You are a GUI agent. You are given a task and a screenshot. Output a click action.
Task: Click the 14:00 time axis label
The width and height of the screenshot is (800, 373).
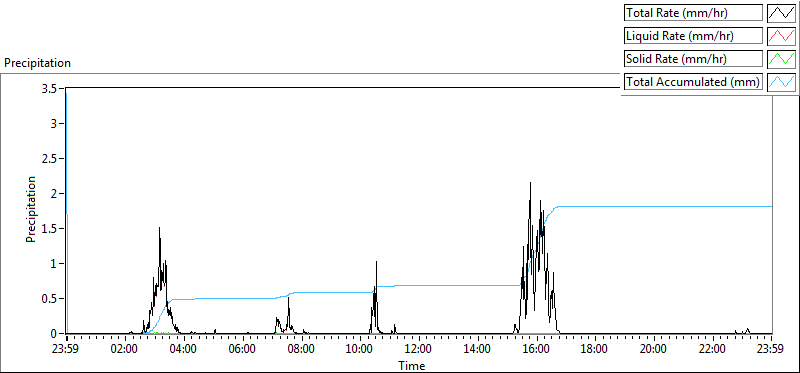[x=477, y=350]
